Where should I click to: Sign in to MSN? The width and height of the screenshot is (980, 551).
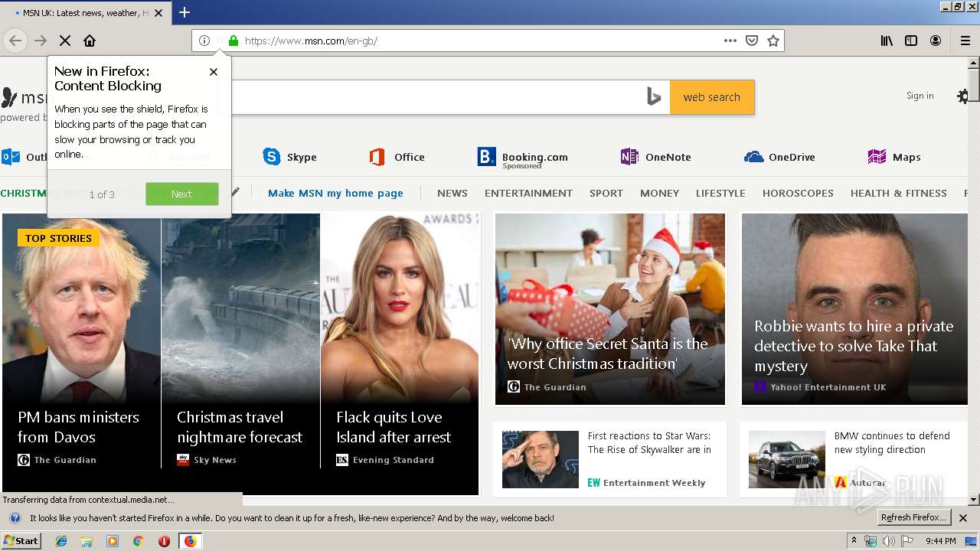click(920, 96)
